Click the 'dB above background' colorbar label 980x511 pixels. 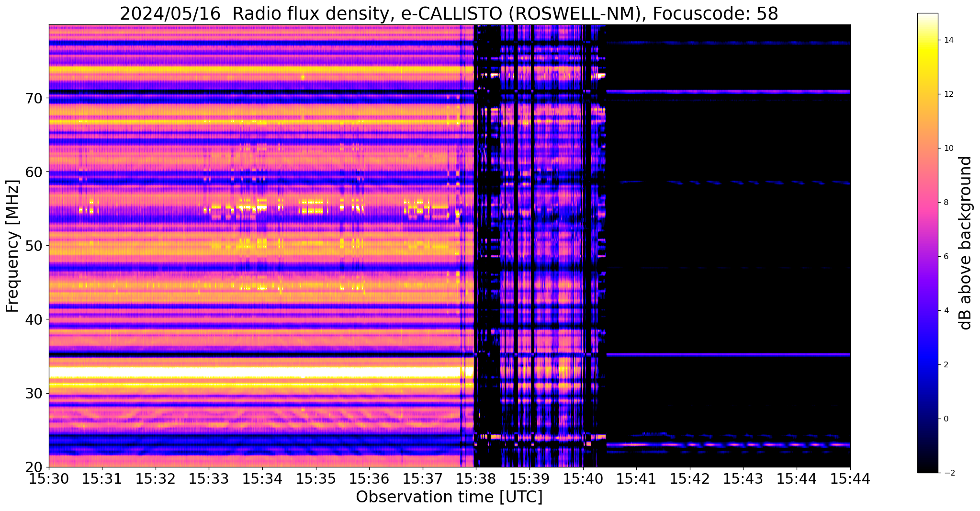pos(966,243)
